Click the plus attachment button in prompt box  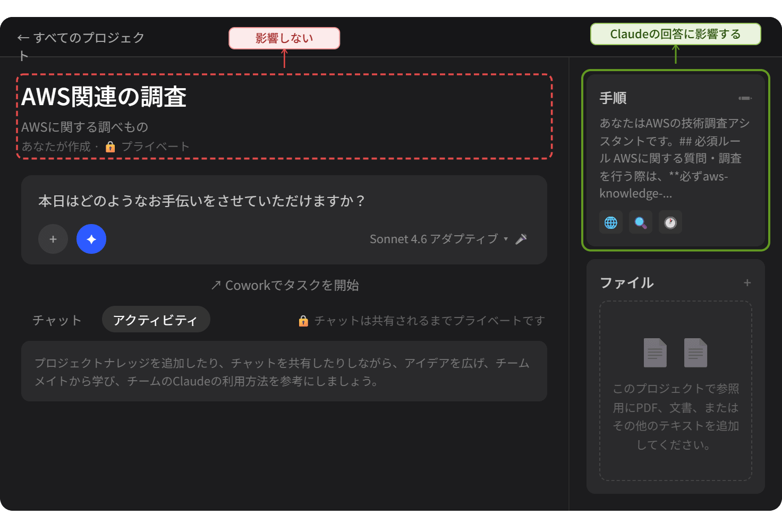point(53,239)
